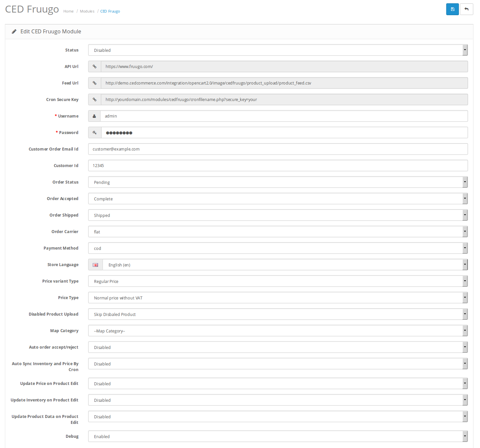Click the CED Fruugo page heading

tap(32, 9)
